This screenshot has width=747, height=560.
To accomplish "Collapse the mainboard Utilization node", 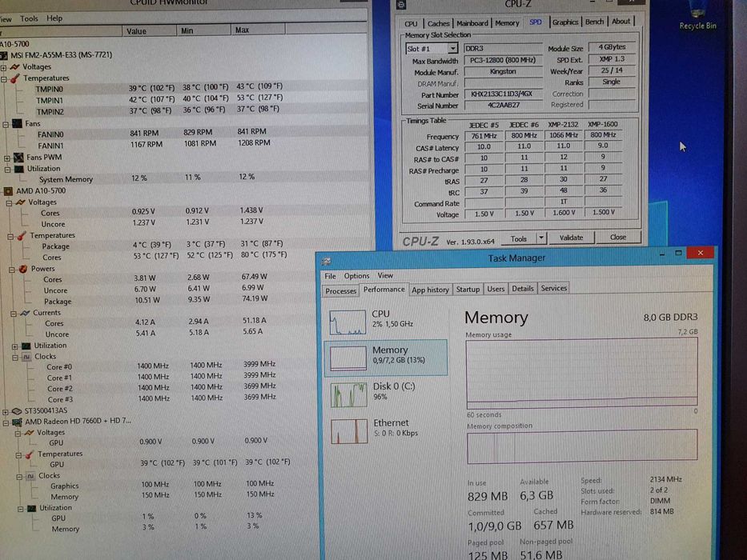I will pyautogui.click(x=8, y=170).
